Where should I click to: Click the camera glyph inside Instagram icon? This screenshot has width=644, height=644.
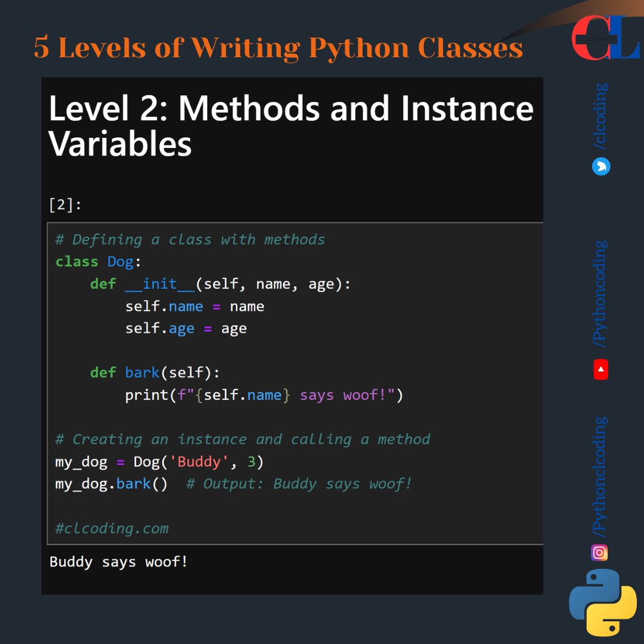click(598, 553)
